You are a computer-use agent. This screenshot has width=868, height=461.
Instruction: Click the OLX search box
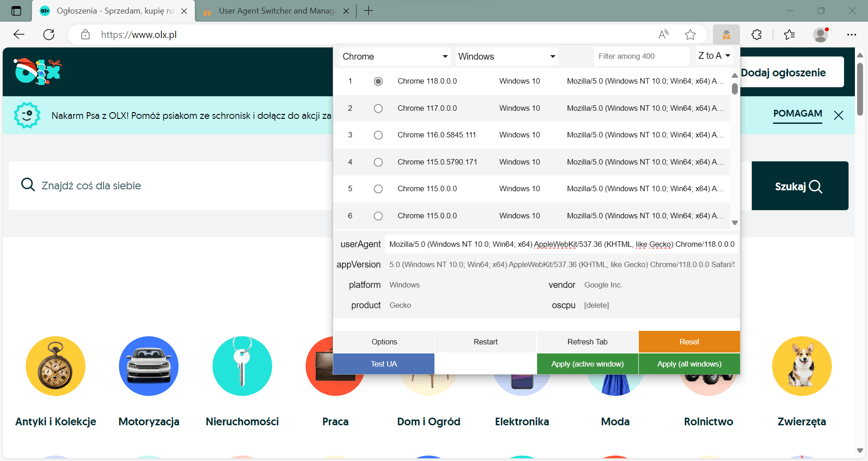pos(171,186)
